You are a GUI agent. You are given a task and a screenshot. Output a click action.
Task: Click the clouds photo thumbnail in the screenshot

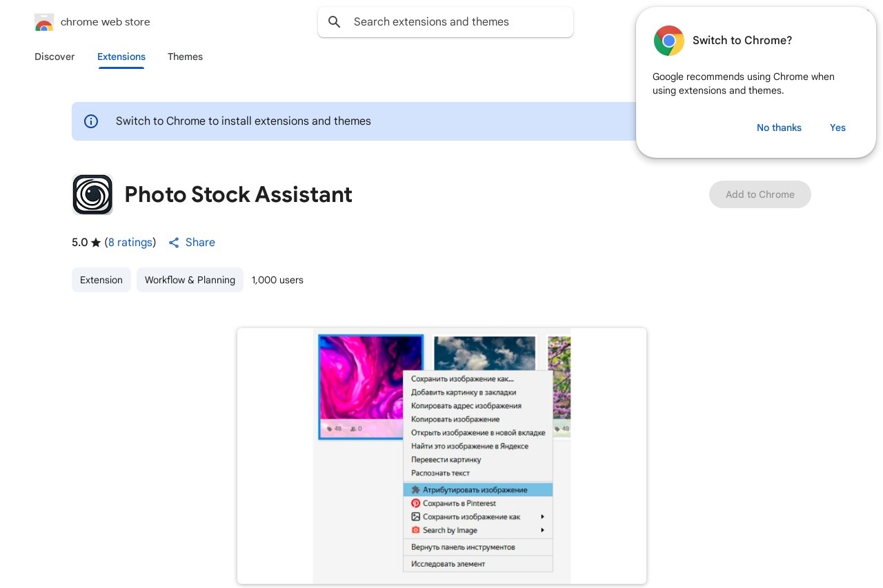pos(484,354)
